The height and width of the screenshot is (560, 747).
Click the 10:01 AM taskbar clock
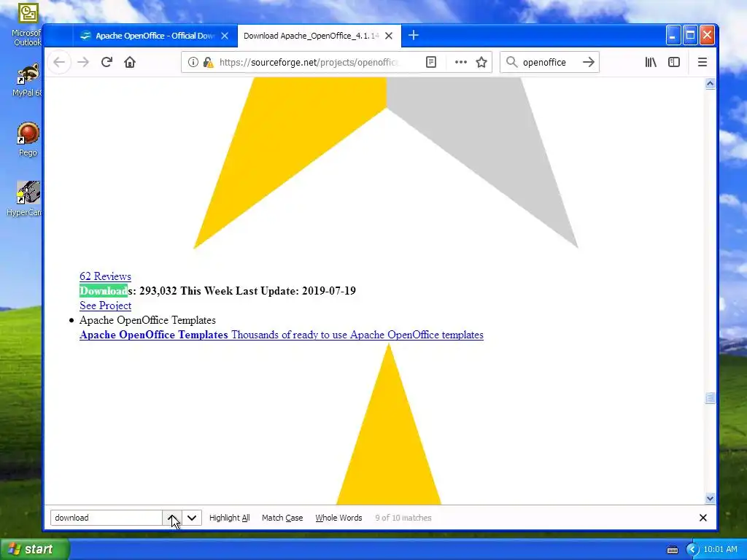pos(720,550)
